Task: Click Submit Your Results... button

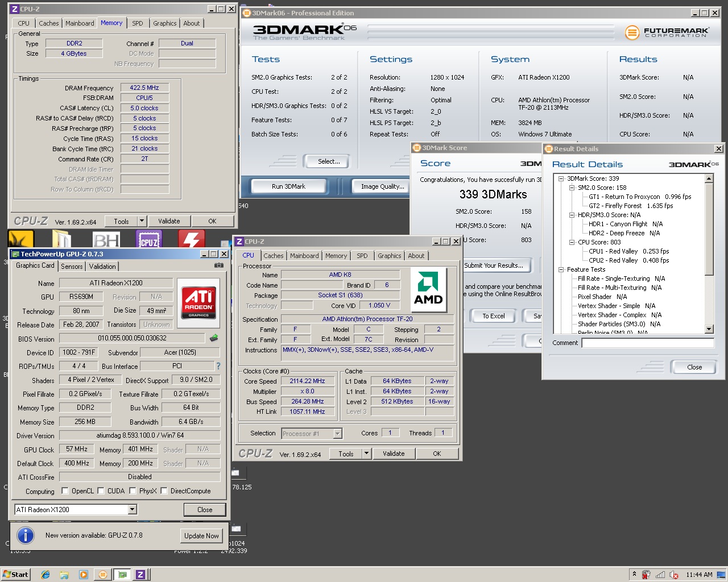Action: [x=497, y=265]
